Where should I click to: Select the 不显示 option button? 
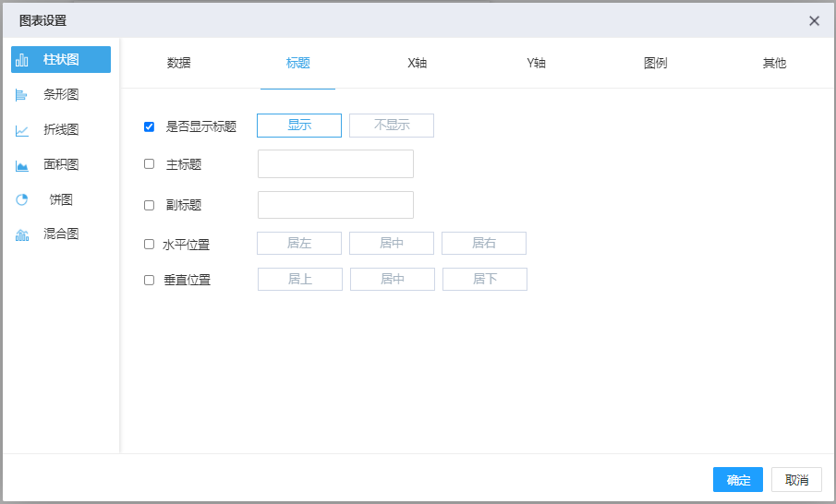point(392,126)
